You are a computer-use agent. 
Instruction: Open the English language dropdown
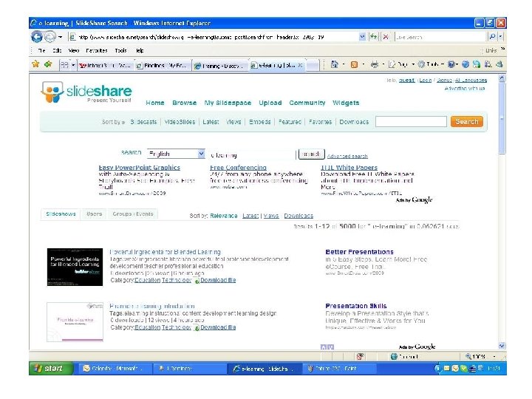tap(176, 154)
